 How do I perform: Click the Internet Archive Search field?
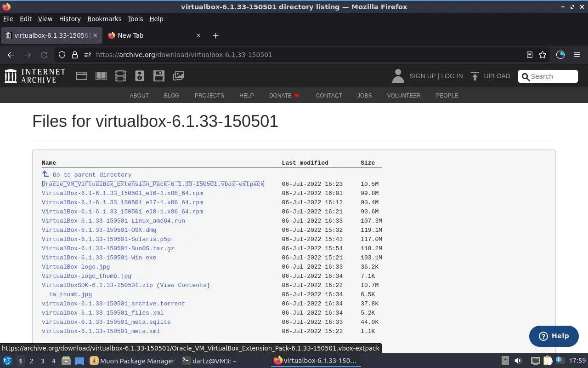pyautogui.click(x=548, y=76)
